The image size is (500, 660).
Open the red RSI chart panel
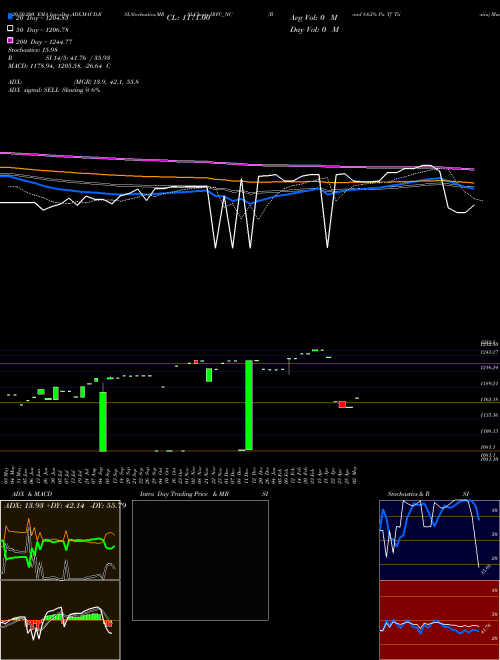[x=439, y=620]
